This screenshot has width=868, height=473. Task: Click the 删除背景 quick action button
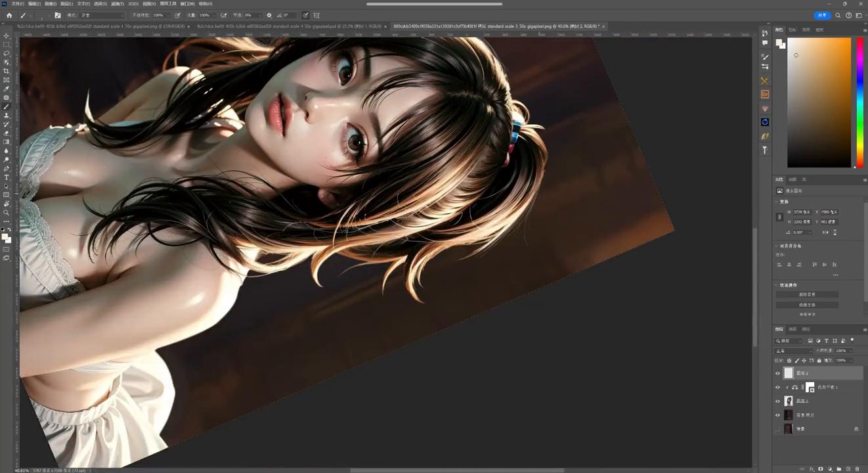(x=807, y=294)
